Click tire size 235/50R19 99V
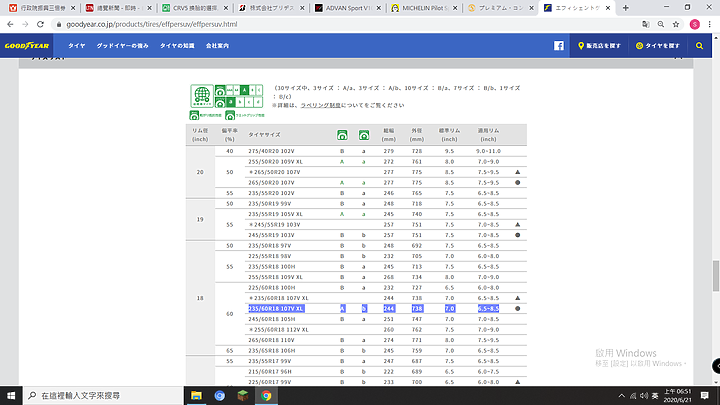Viewport: 720px width, 405px height. (x=270, y=203)
